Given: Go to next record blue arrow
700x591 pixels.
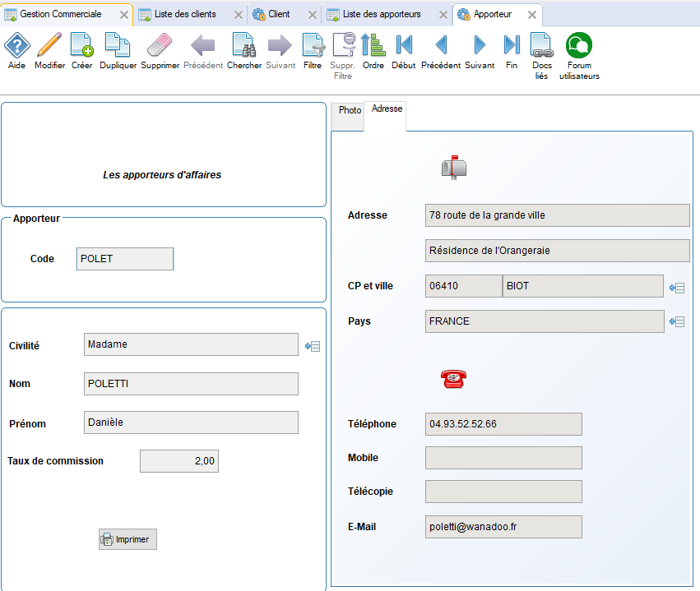Looking at the screenshot, I should point(480,45).
